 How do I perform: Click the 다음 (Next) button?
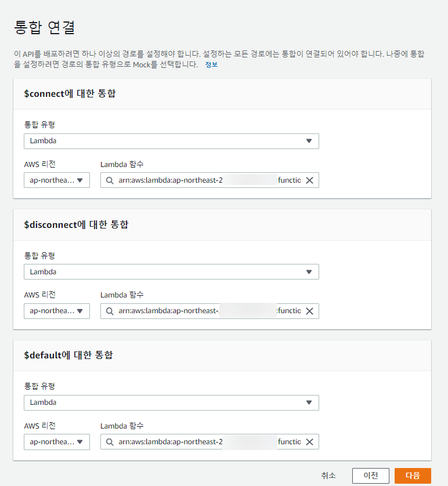pyautogui.click(x=413, y=476)
